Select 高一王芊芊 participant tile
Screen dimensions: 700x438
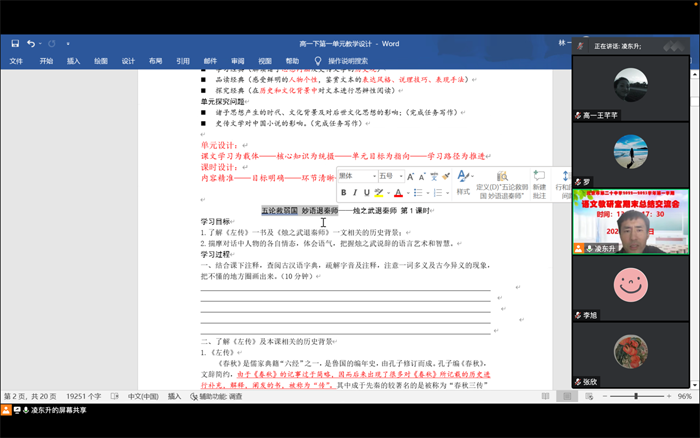click(630, 88)
